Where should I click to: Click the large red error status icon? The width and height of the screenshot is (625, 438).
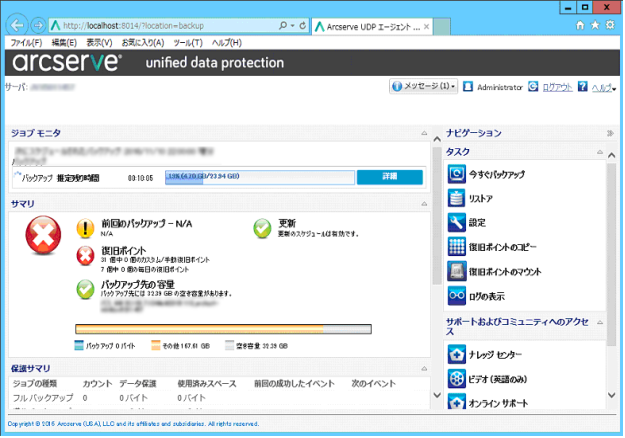click(x=43, y=235)
